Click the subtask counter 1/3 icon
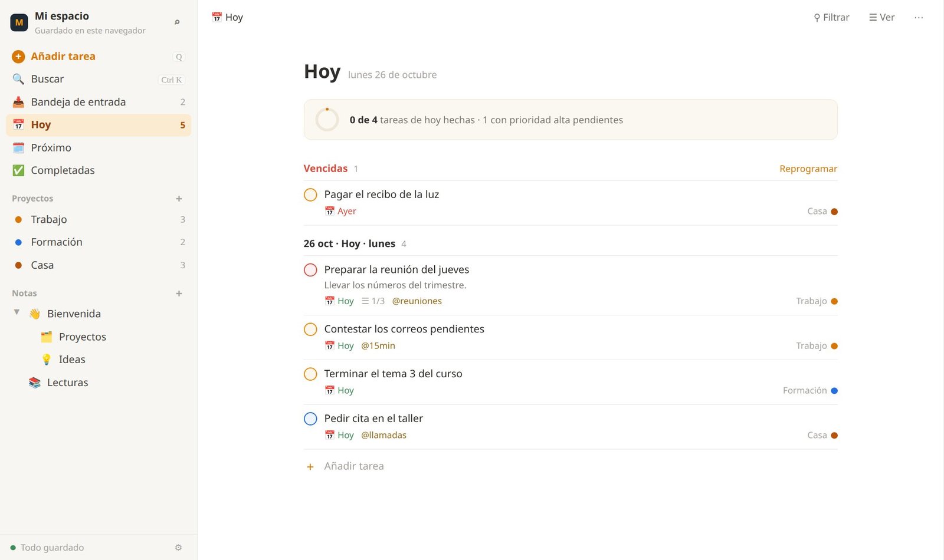Screen dimensions: 944x560 pos(373,301)
